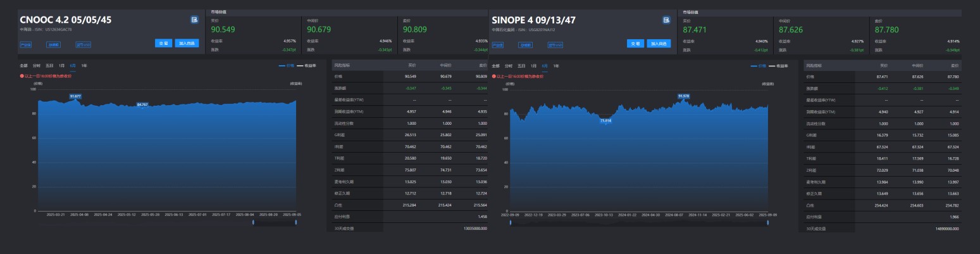Grab the right range handle below CNOOC chart

295,222
